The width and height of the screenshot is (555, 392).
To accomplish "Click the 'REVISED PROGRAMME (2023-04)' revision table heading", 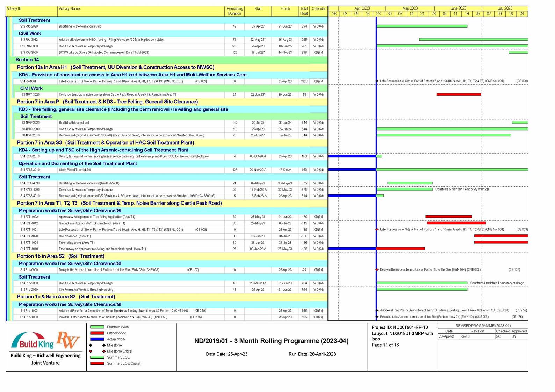I will 483,326.
